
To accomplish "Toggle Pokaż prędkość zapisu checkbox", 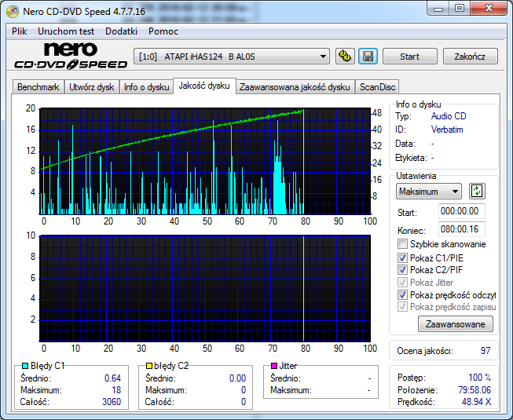I will tap(402, 307).
